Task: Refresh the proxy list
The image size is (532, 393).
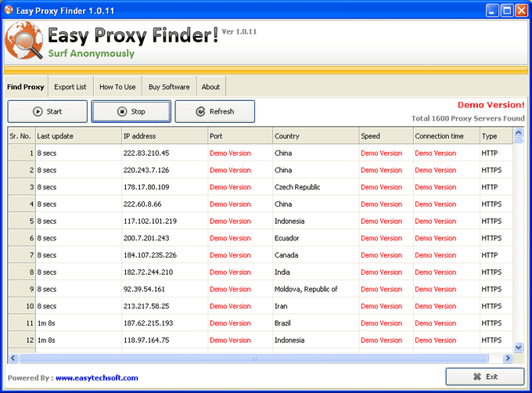Action: pyautogui.click(x=215, y=111)
